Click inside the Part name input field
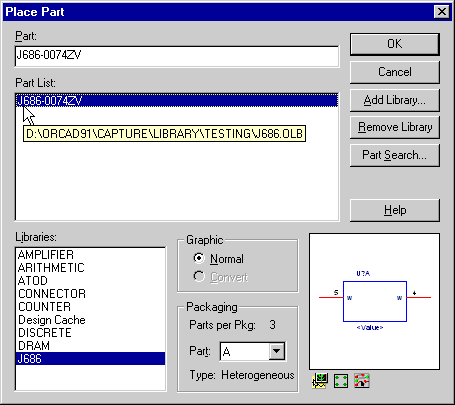The image size is (455, 405). coord(177,56)
